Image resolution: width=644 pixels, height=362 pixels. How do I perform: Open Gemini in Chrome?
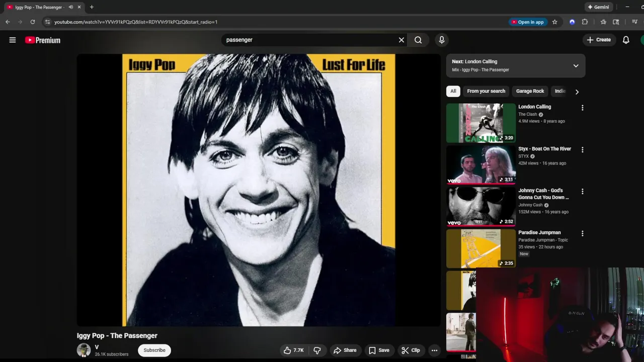(598, 7)
